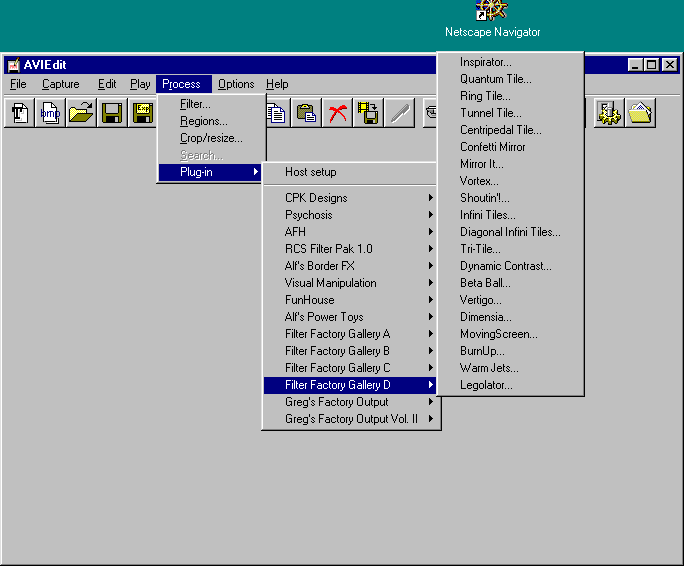Click the BMP file toolbar icon

[x=50, y=113]
